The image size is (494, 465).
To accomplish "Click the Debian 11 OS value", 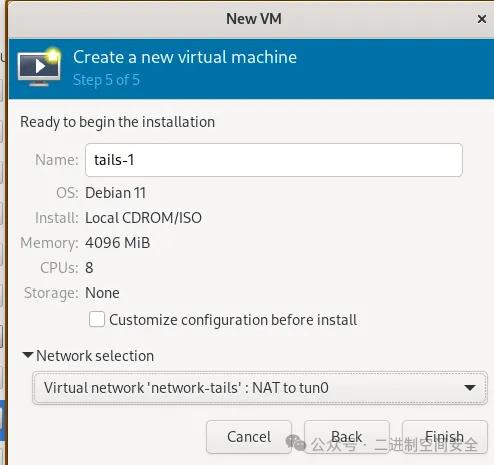I will point(115,193).
